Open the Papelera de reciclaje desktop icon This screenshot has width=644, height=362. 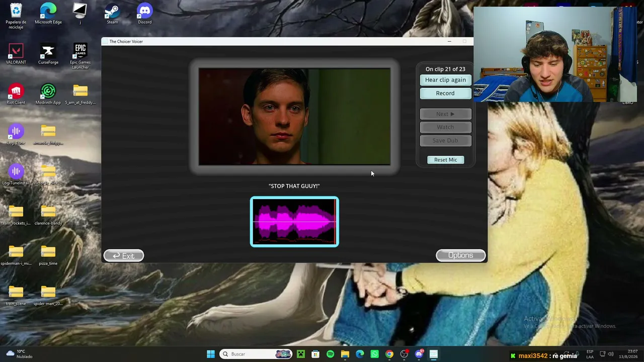16,16
